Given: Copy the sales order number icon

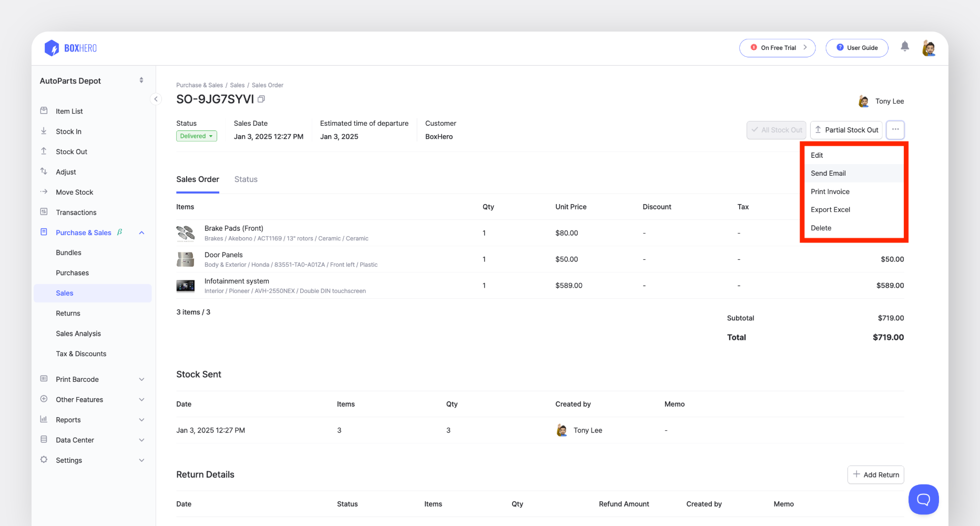Looking at the screenshot, I should (x=261, y=99).
